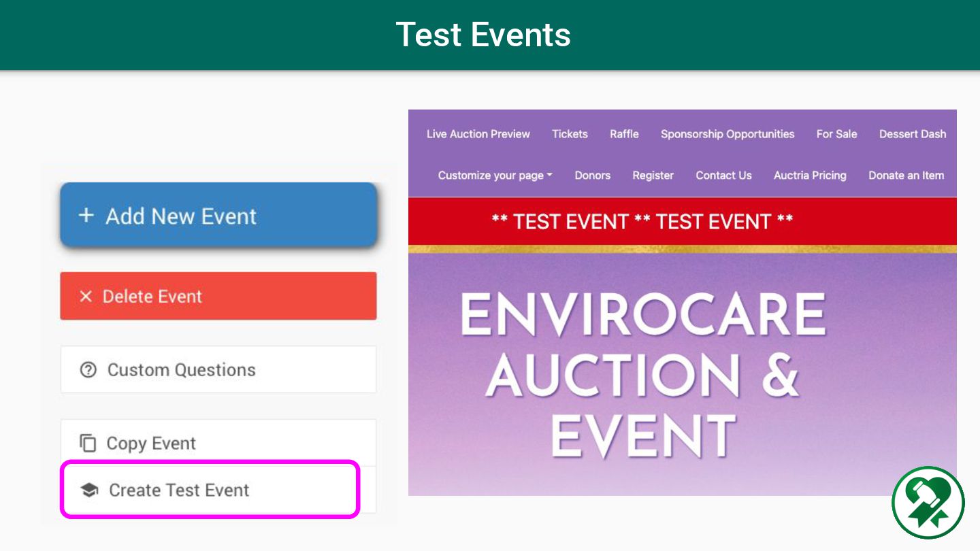Click the Auctria heart logo icon
This screenshot has width=980, height=551.
pos(928,503)
